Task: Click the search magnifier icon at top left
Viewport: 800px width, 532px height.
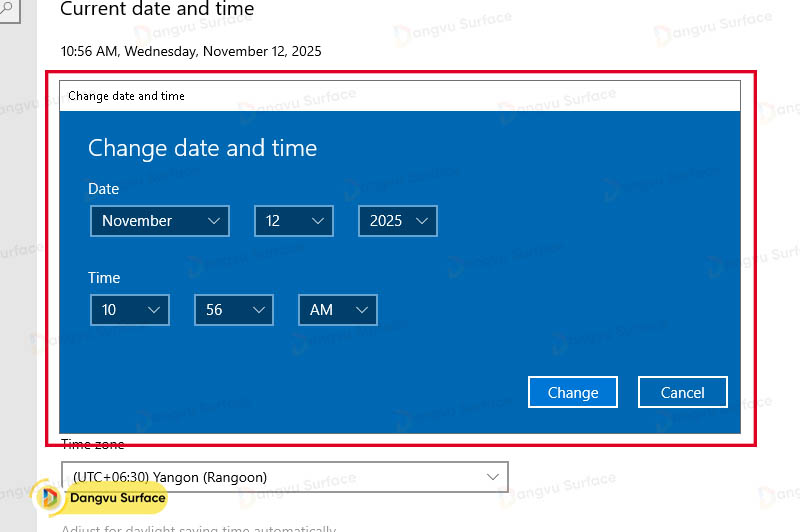Action: [x=7, y=8]
